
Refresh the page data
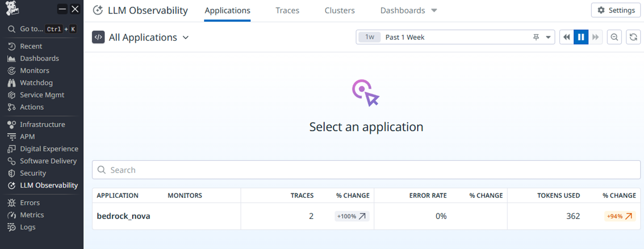633,37
